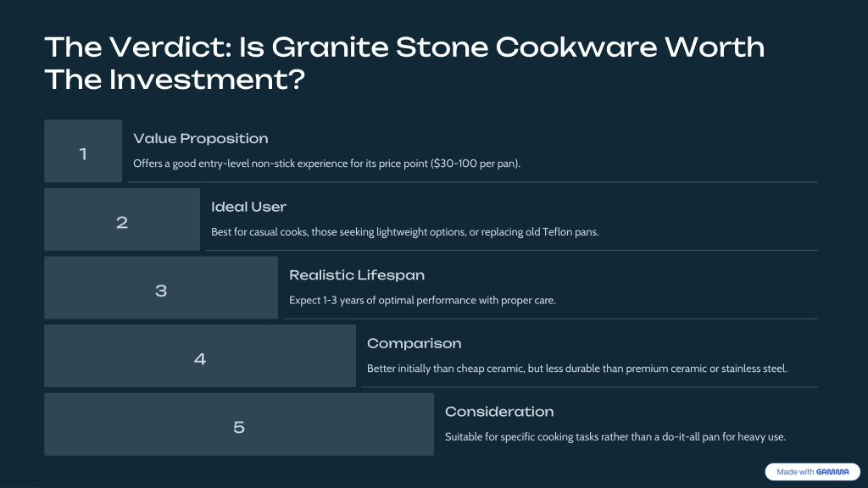
Task: Select the numbered block 5
Action: pos(239,424)
